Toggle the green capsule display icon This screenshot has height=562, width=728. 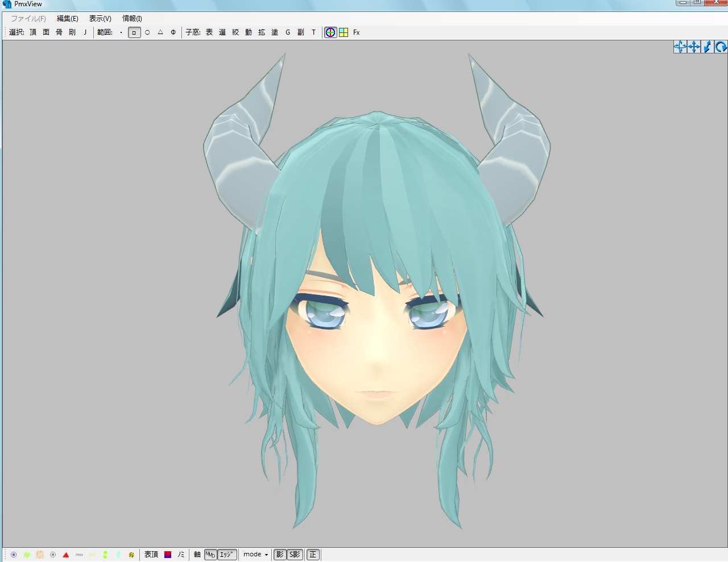[105, 555]
